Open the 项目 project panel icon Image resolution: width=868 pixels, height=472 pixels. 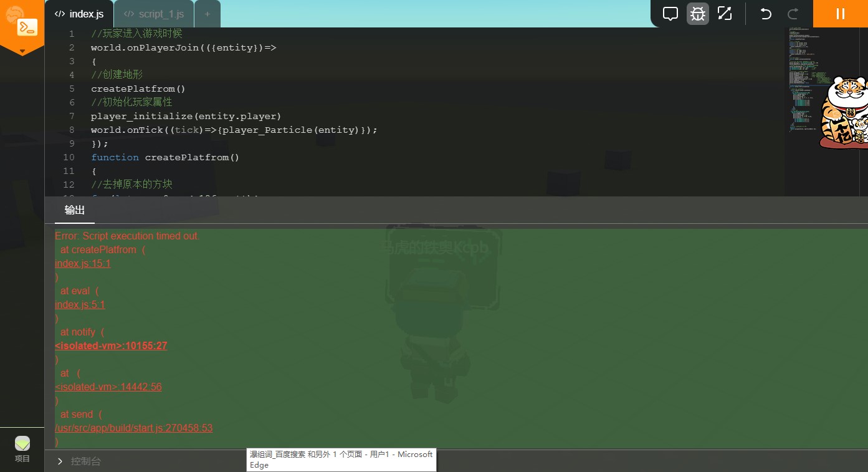[x=22, y=450]
